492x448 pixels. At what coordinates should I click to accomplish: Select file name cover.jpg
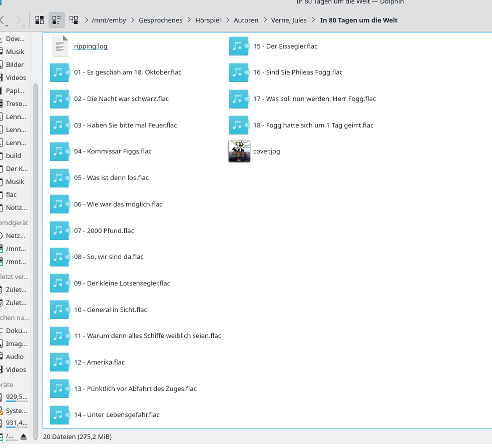pyautogui.click(x=267, y=151)
